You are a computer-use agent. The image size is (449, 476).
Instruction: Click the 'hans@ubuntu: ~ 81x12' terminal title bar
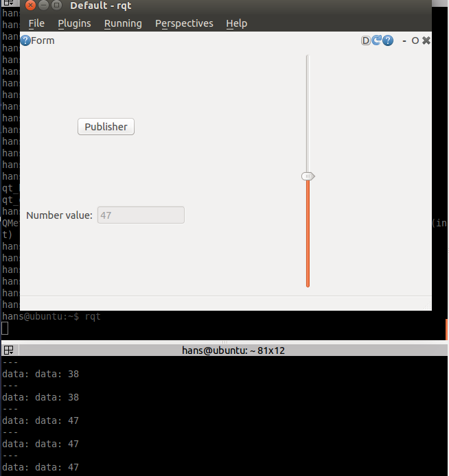coord(233,350)
